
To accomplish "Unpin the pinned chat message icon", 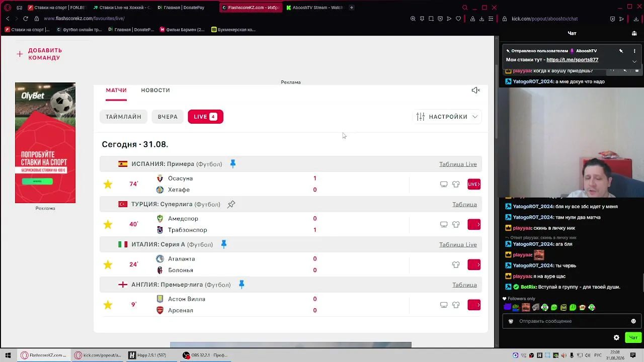I will (x=621, y=51).
